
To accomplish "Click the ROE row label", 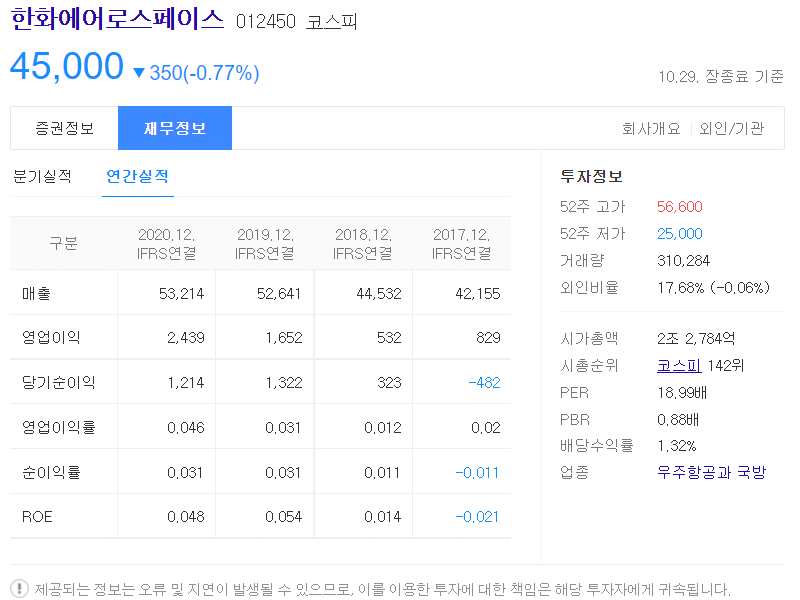I will (37, 517).
